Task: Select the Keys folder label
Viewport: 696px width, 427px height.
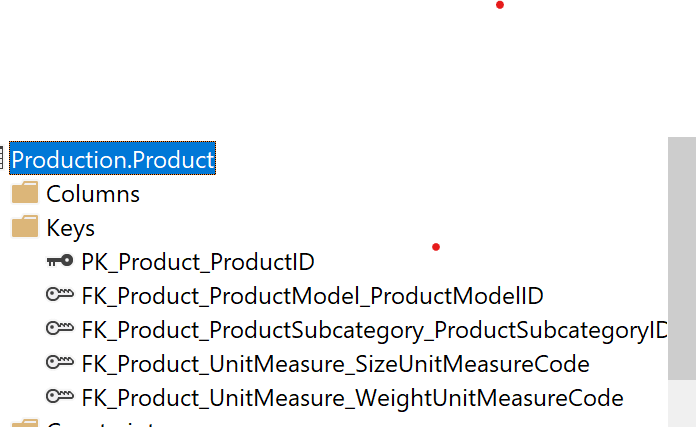Action: (71, 229)
